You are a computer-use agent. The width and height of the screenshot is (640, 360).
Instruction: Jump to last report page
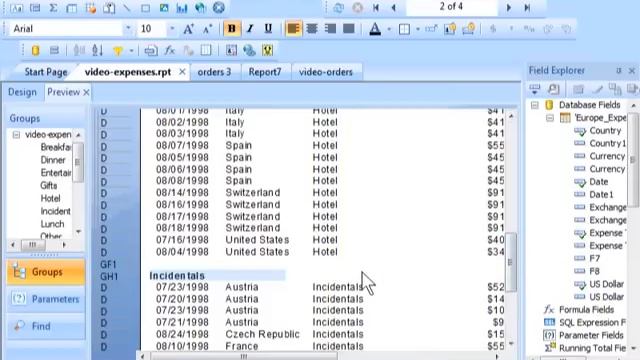[x=527, y=8]
